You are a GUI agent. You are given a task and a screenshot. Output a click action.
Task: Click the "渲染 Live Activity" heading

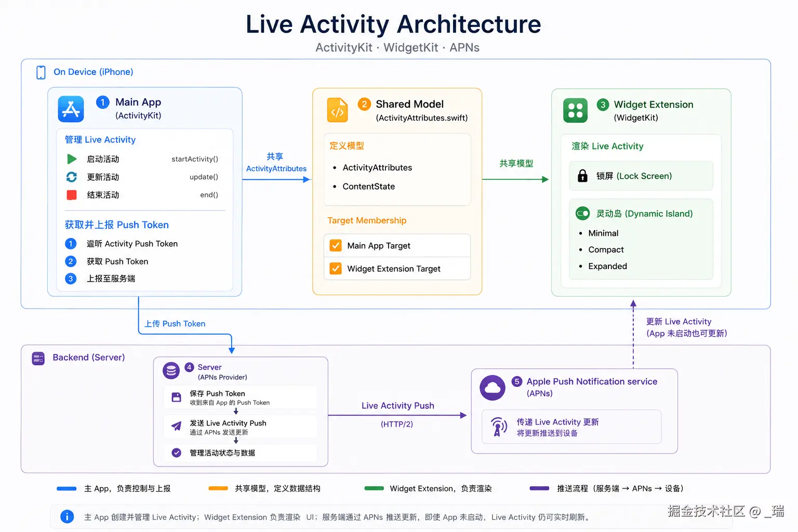coord(607,147)
